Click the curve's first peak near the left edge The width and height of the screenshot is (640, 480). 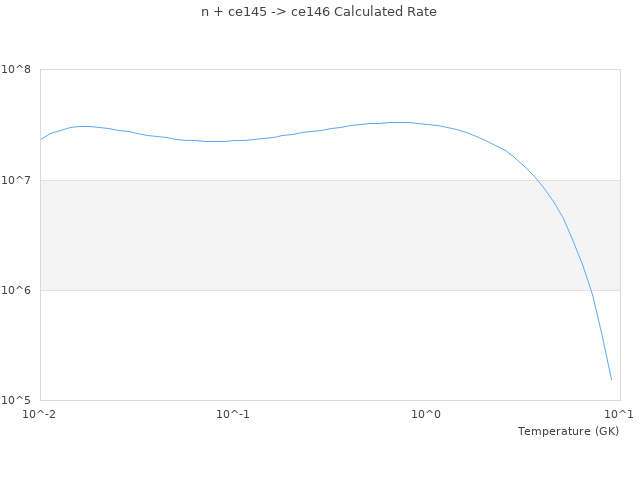pos(83,126)
